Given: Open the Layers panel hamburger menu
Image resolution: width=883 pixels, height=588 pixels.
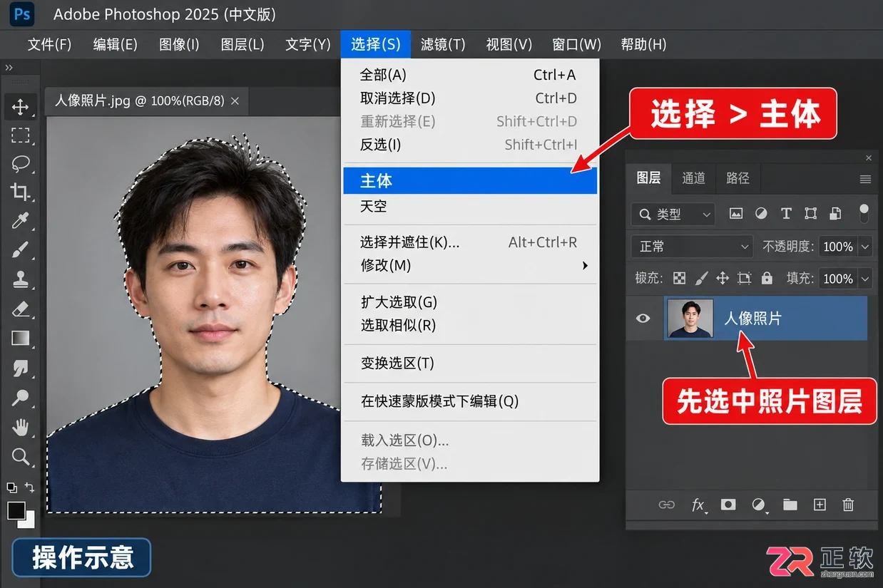Looking at the screenshot, I should pos(865,179).
